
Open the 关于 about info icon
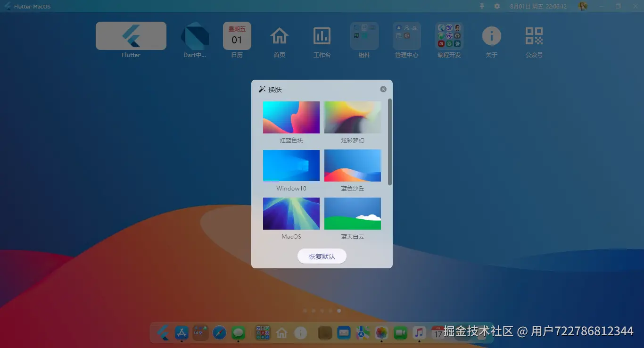tap(491, 35)
